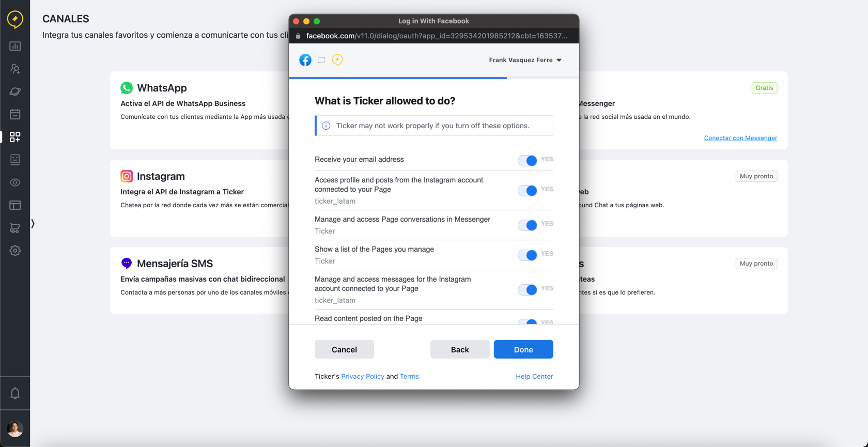Viewport: 868px width, 447px height.
Task: Click WhatsApp card title
Action: (x=162, y=88)
